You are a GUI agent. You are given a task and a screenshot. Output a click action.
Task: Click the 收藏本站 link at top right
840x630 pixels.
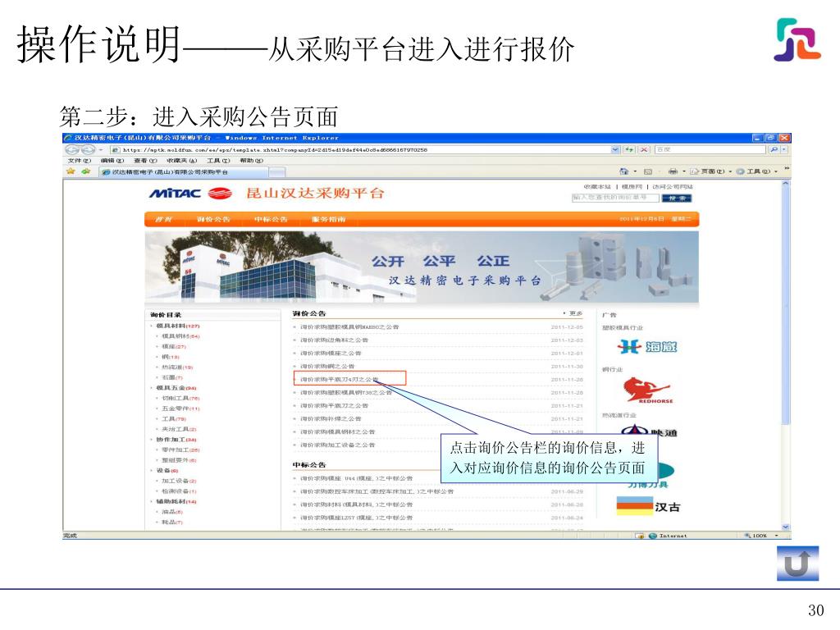[x=597, y=187]
